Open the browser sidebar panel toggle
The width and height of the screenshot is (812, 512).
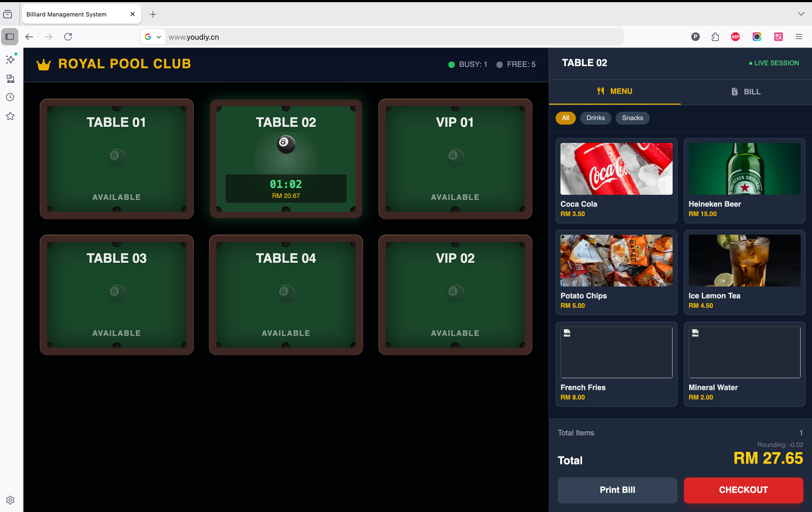(10, 37)
